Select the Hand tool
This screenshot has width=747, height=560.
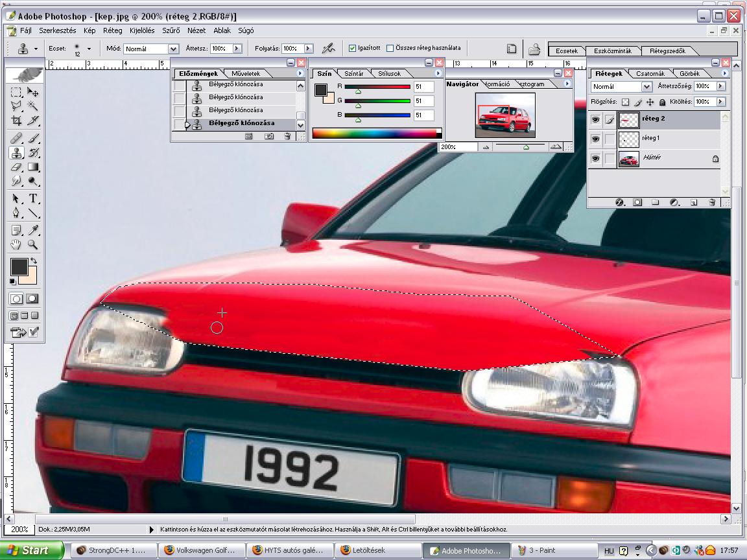coord(17,245)
